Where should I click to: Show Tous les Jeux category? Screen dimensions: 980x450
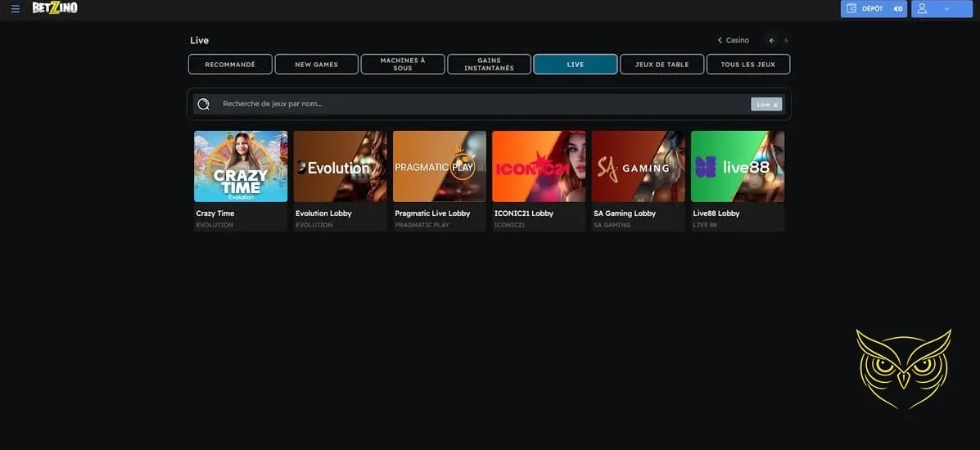click(747, 65)
